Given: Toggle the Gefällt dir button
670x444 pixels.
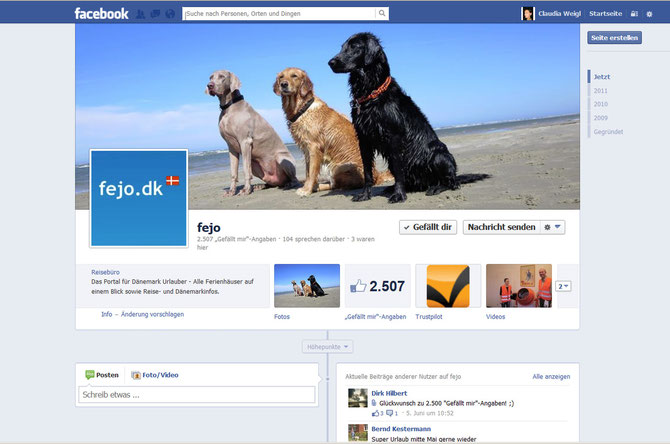Looking at the screenshot, I should click(428, 227).
